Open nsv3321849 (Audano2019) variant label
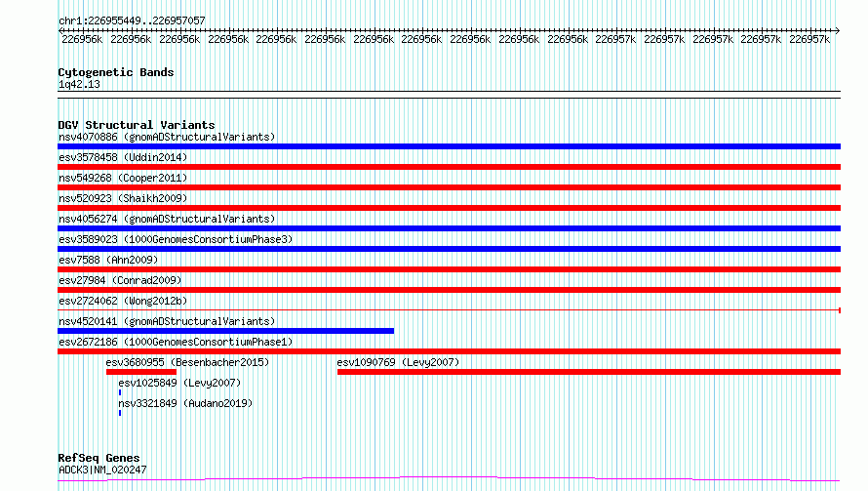Screen dimensions: 868x491 point(185,403)
